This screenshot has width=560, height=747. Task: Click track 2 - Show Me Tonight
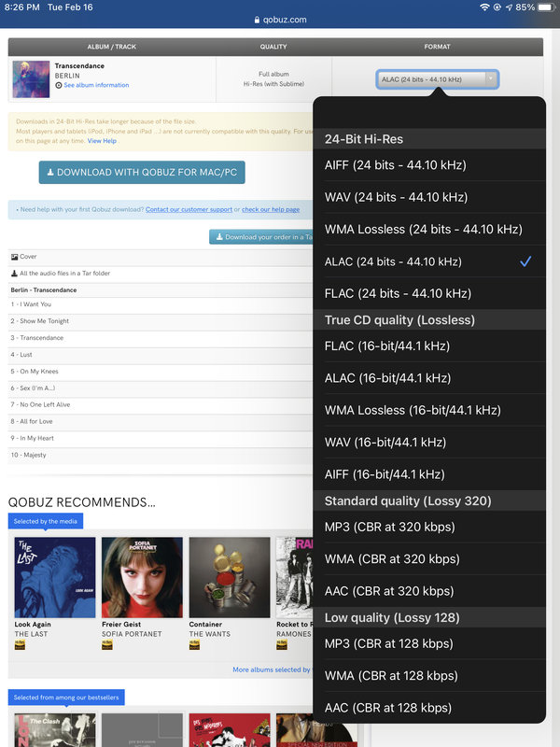pyautogui.click(x=161, y=321)
